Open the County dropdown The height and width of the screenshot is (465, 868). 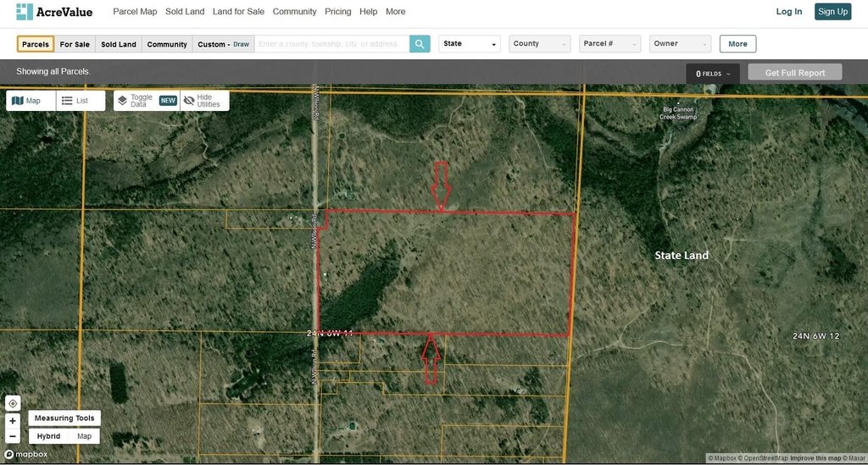(x=539, y=44)
